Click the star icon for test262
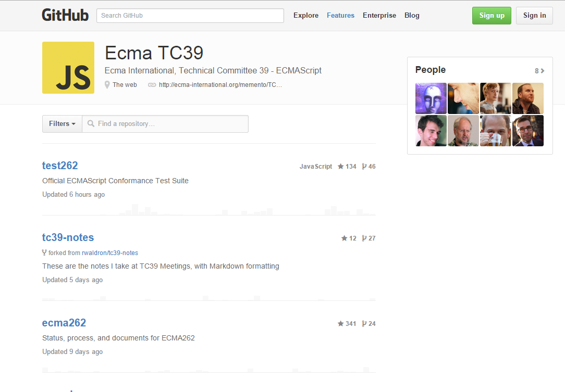The height and width of the screenshot is (392, 565). [x=340, y=166]
